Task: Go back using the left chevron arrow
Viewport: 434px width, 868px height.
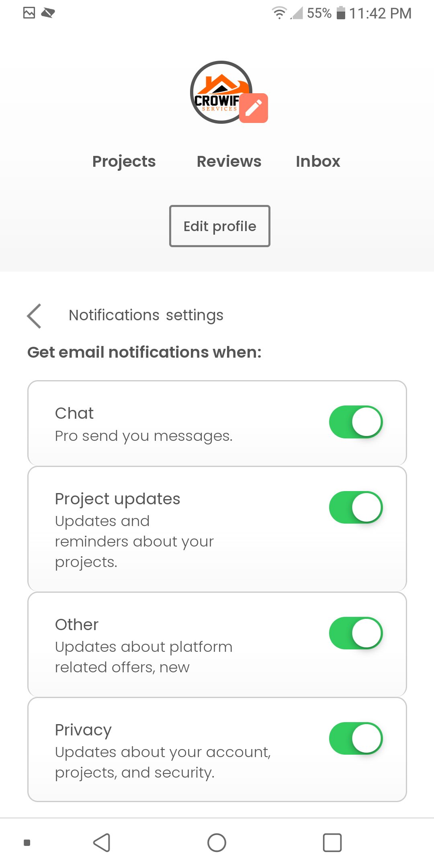Action: tap(35, 316)
